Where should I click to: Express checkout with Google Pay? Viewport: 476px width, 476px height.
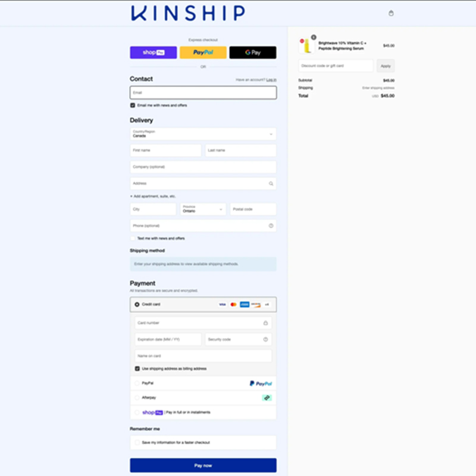pyautogui.click(x=253, y=52)
